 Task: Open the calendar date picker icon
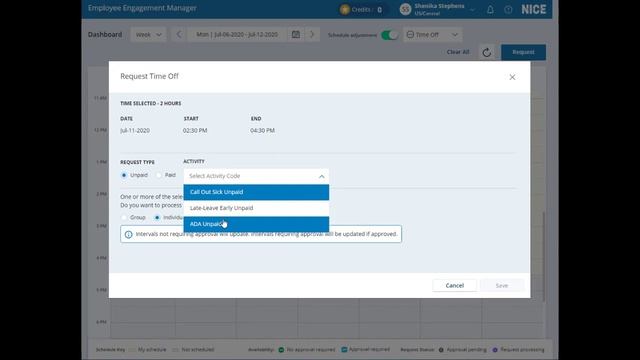tap(296, 35)
